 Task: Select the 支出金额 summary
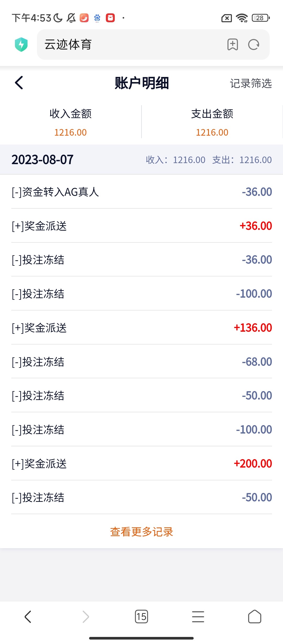[x=212, y=122]
